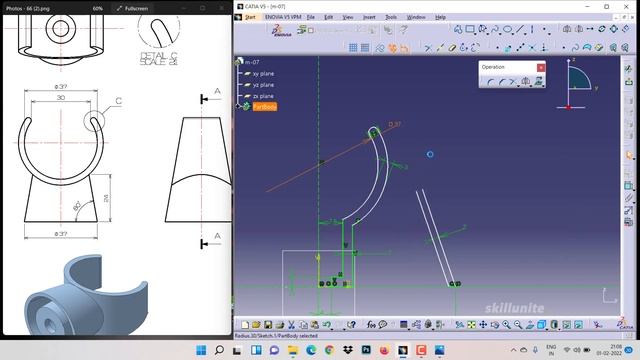640x360 pixels.
Task: Open Google Chrome from taskbar
Action: (329, 350)
